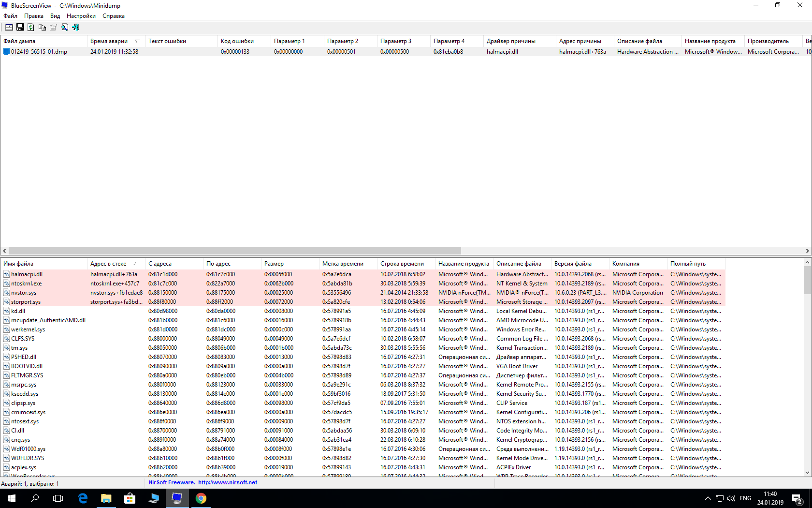Sort by the Драйвер причины column header
812x508 pixels.
tap(520, 41)
